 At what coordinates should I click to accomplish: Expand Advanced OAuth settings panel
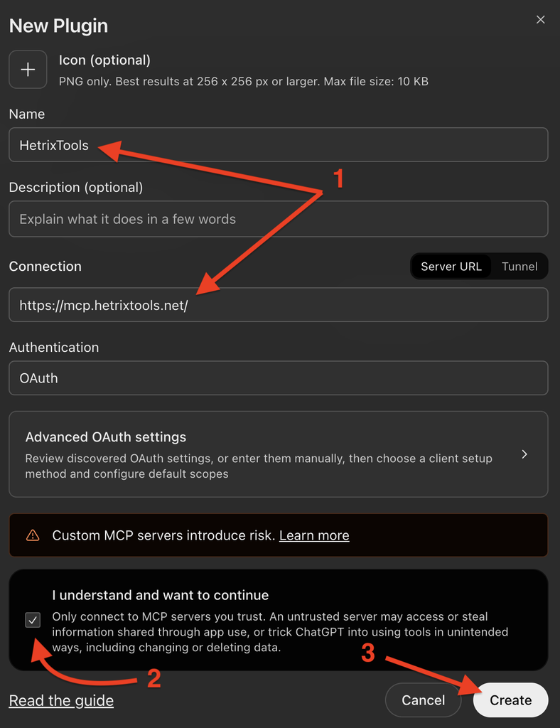click(279, 454)
